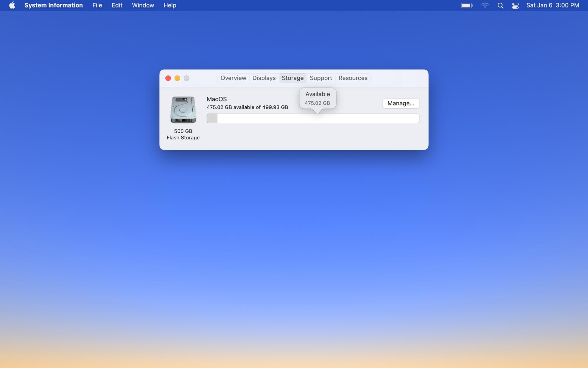Switch to the Displays tab
Viewport: 588px width, 368px height.
pos(264,78)
